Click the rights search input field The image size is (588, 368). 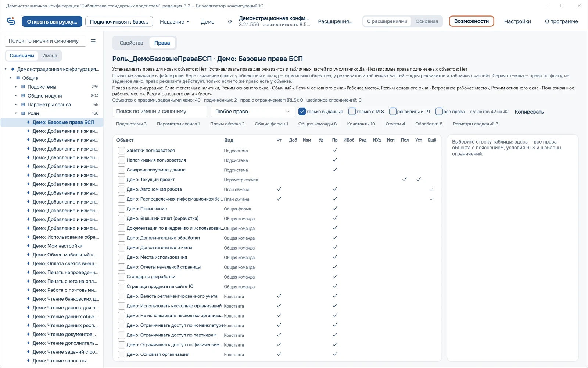[x=160, y=112]
